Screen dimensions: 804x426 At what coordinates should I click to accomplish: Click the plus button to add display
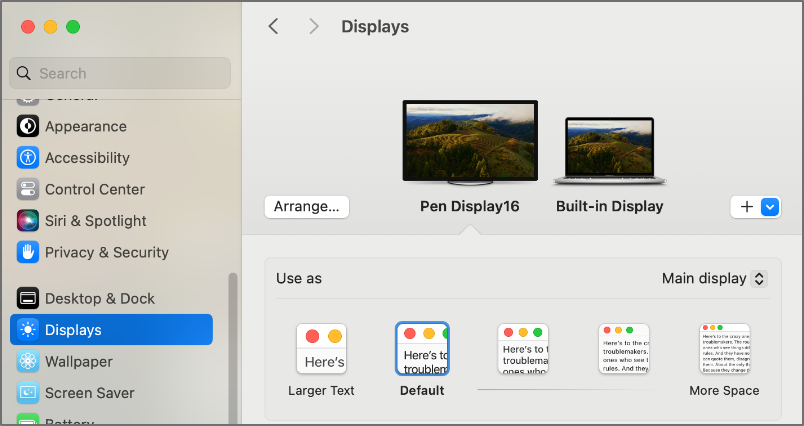[x=746, y=206]
